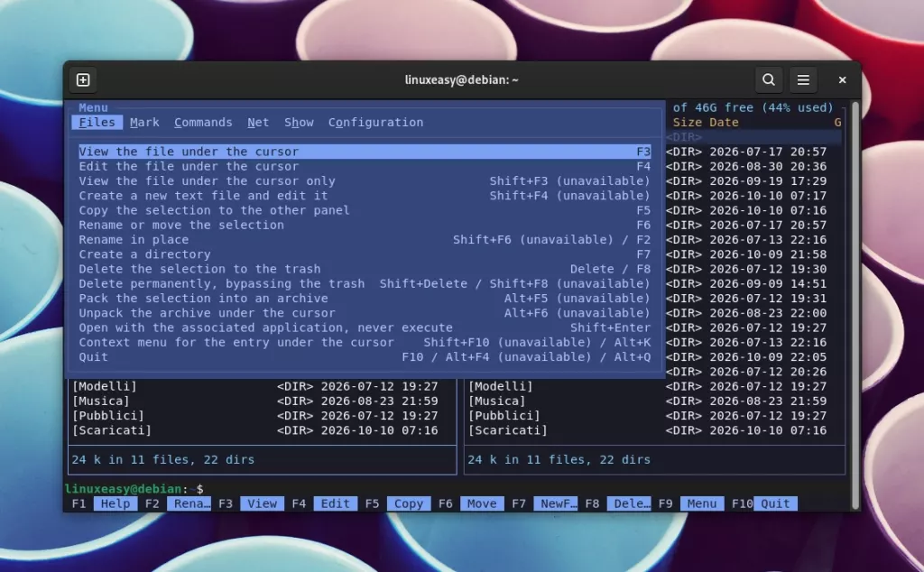
Task: Choose View the file under the cursor only
Action: coord(365,180)
